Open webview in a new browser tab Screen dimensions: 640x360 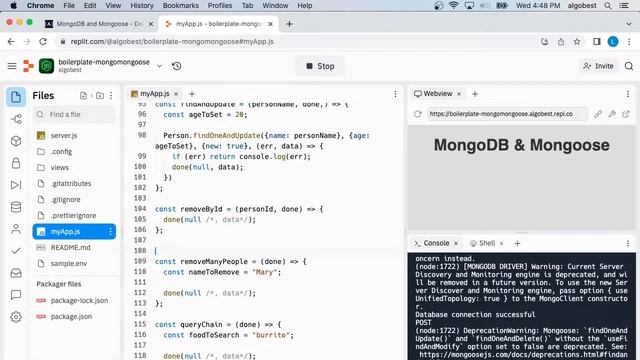pos(626,114)
